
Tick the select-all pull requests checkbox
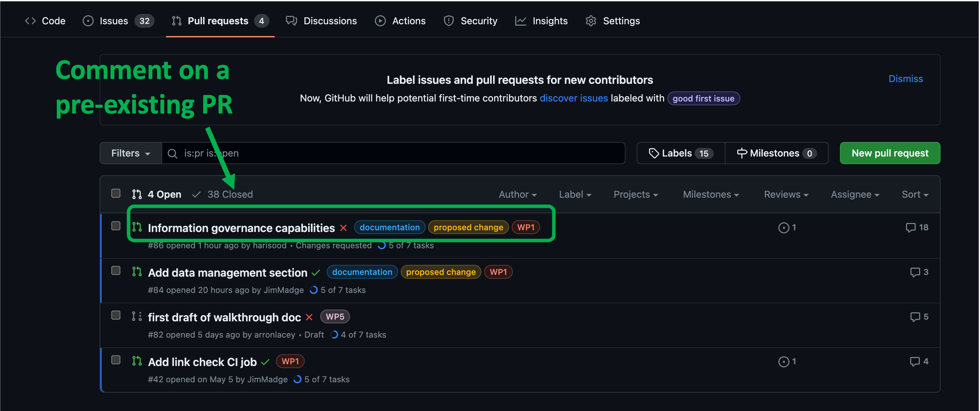point(115,193)
